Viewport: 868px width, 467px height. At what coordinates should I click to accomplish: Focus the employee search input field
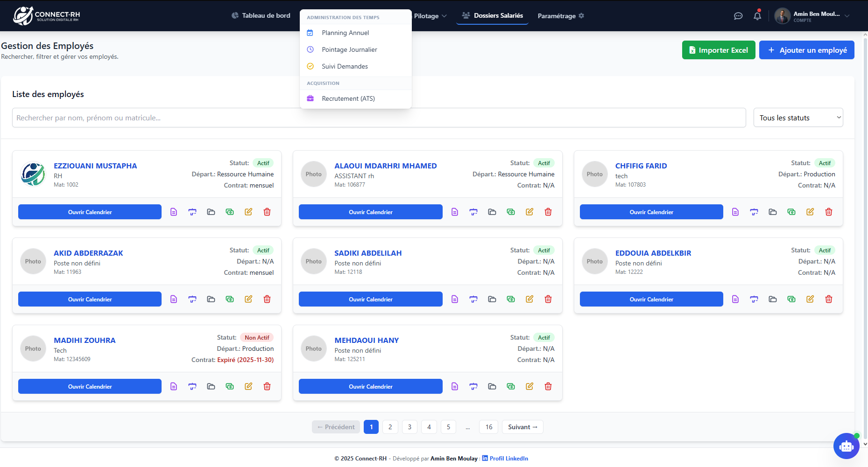[379, 118]
